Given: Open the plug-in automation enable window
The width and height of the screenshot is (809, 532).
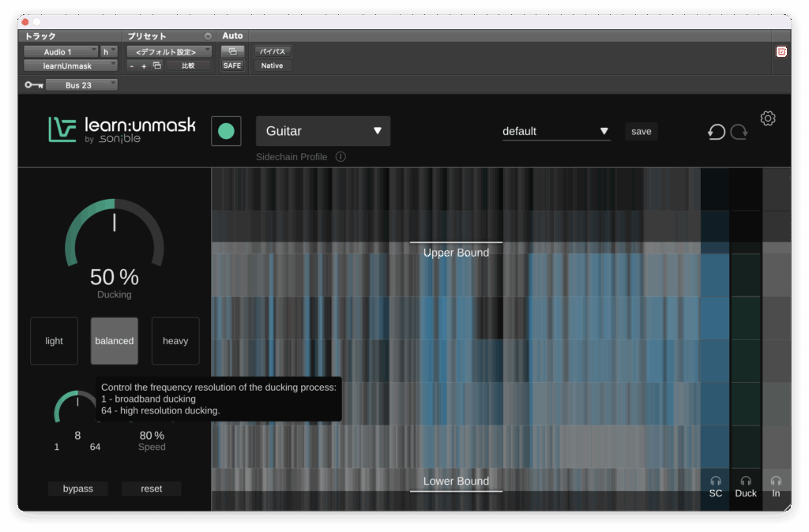Looking at the screenshot, I should click(233, 51).
